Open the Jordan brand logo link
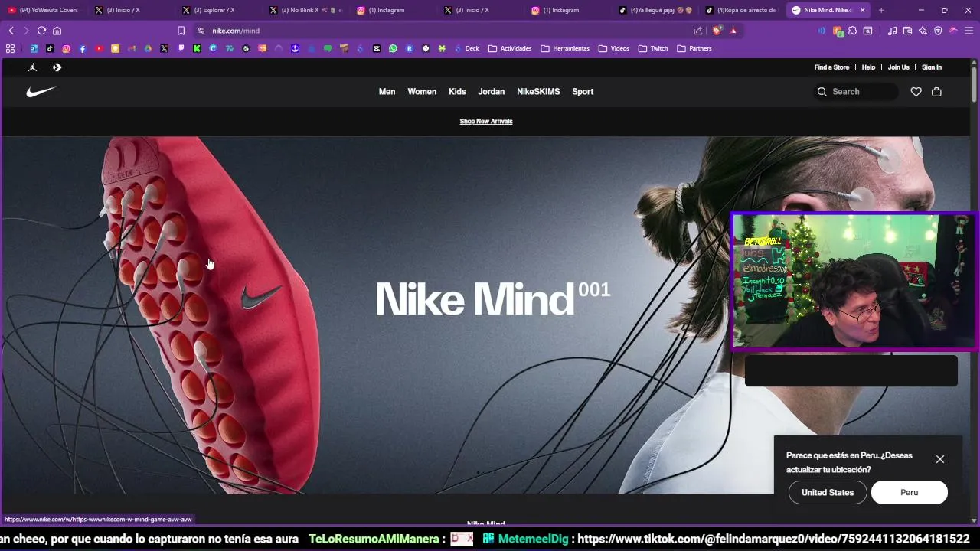This screenshot has height=551, width=980. tap(33, 67)
